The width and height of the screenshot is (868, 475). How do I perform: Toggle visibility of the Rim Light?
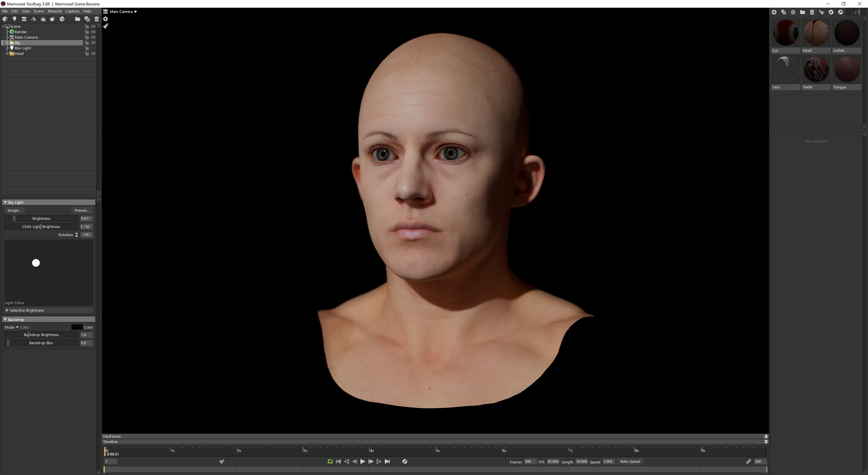tap(93, 48)
